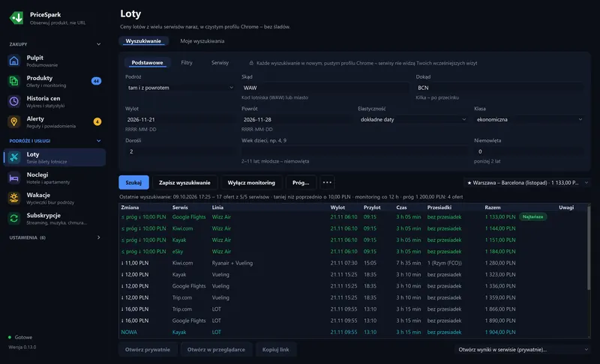Open Pulpit via its home icon

coord(13,61)
